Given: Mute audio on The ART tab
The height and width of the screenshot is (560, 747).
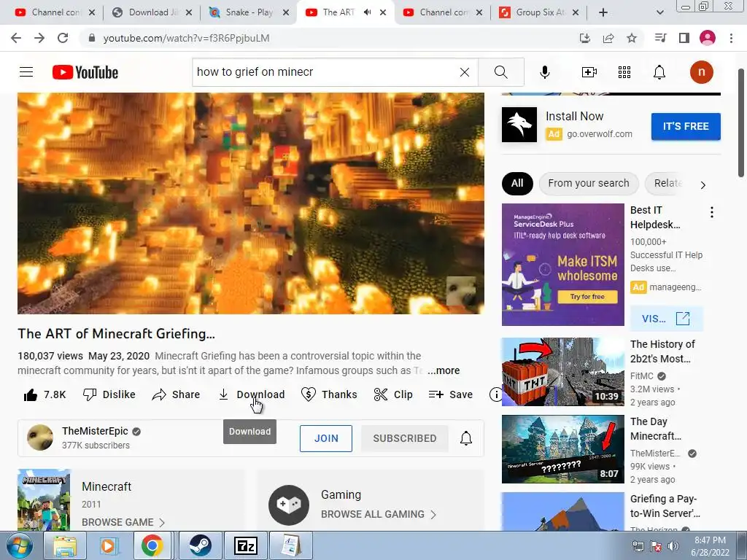Looking at the screenshot, I should pos(368,12).
